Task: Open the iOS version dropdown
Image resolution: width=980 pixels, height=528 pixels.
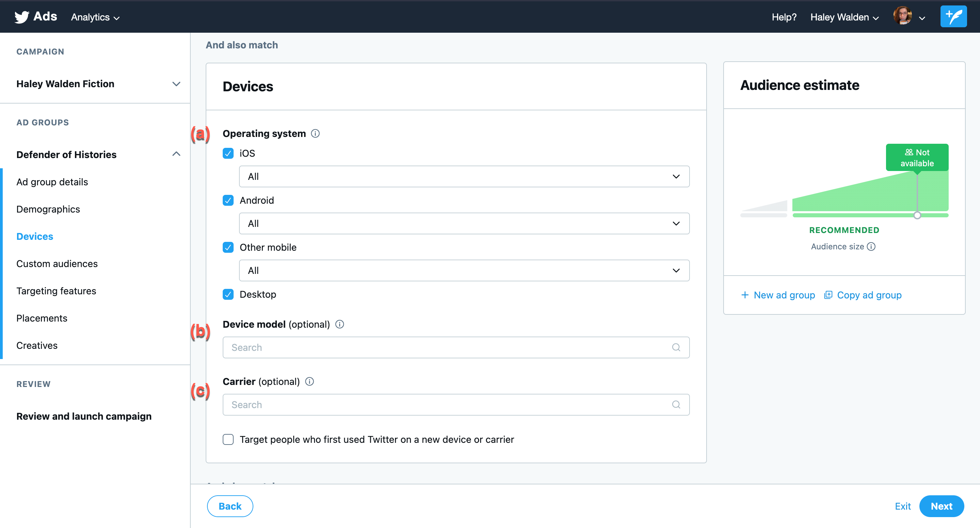Action: 464,177
